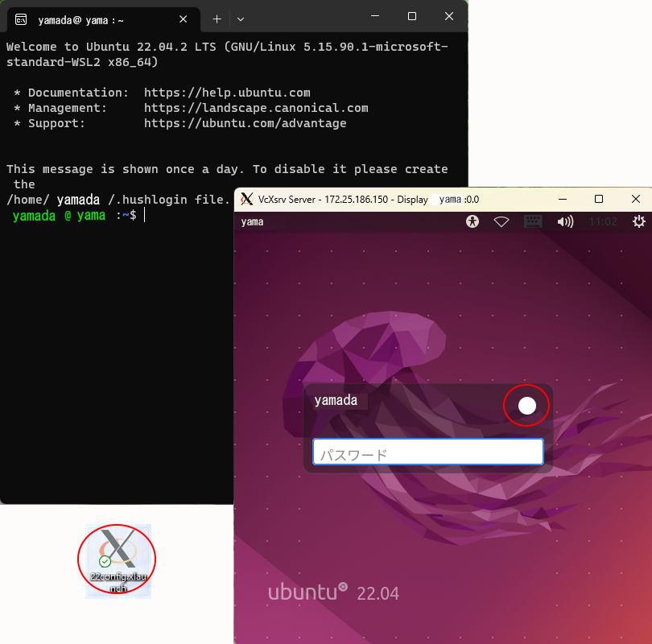This screenshot has height=644, width=652.
Task: Open the accessibility menu icon in login panel
Action: (472, 221)
